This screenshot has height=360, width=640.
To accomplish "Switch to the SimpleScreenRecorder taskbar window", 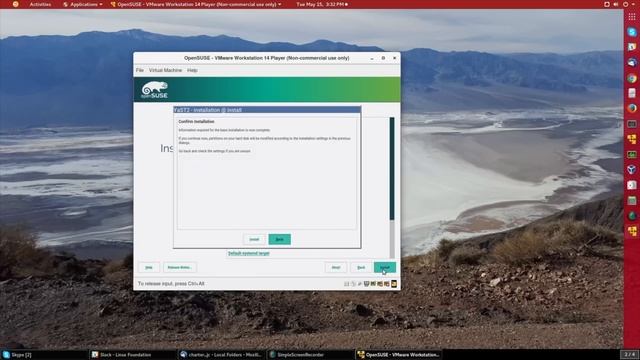I will 311,355.
